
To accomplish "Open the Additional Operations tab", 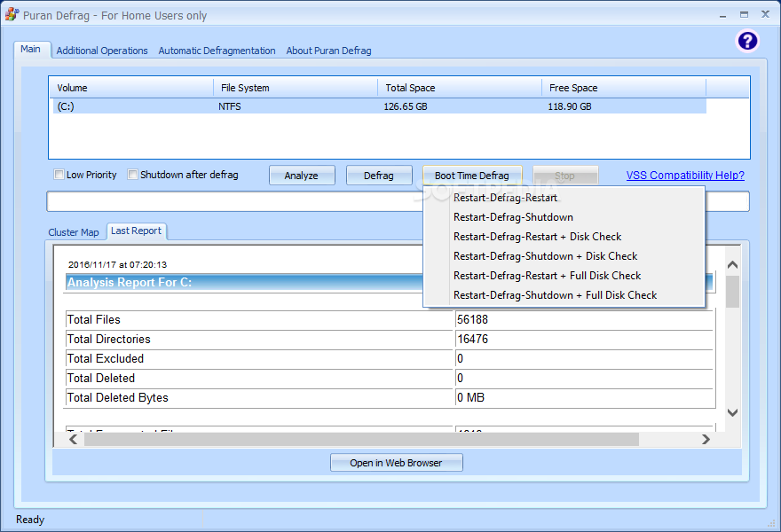I will coord(102,51).
